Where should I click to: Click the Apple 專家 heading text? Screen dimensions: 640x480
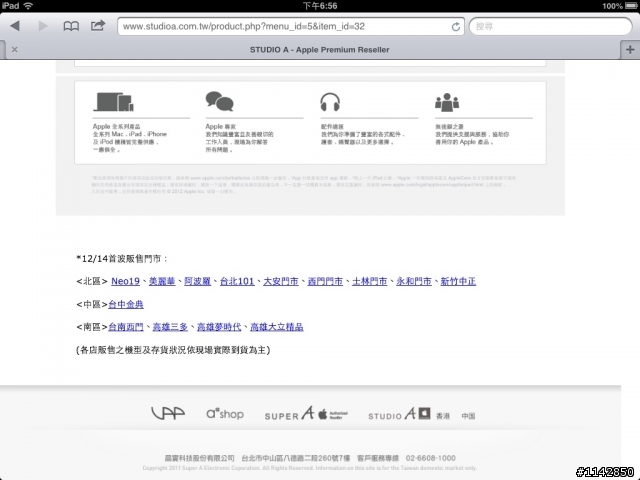pos(220,127)
